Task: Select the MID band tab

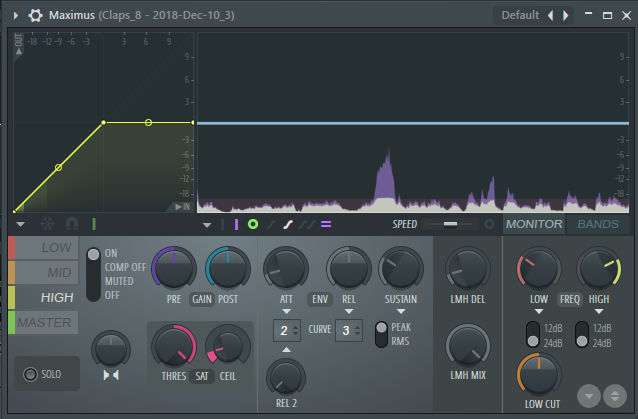Action: tap(44, 272)
